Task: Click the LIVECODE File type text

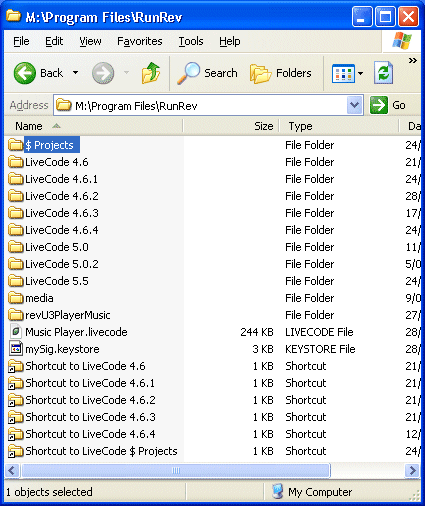Action: (x=319, y=332)
